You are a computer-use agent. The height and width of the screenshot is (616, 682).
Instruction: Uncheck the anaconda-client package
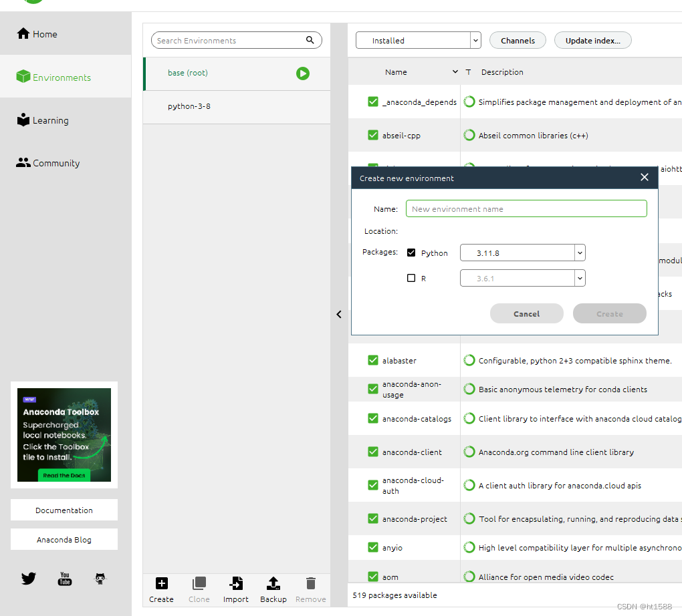[x=372, y=452]
